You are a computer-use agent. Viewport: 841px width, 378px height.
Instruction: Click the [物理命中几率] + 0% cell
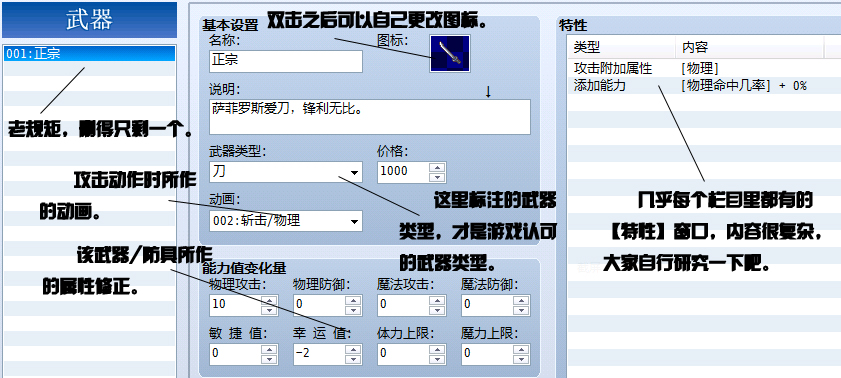744,85
